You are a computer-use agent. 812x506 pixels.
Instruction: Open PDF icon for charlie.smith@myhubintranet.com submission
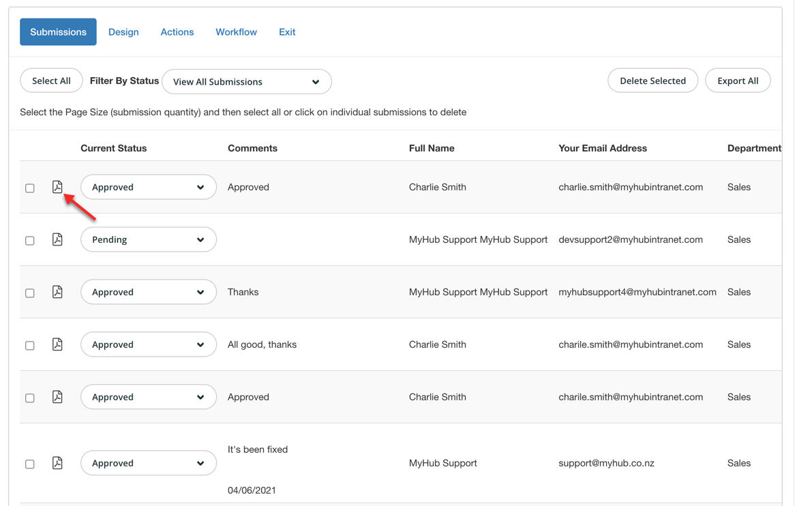pos(57,187)
